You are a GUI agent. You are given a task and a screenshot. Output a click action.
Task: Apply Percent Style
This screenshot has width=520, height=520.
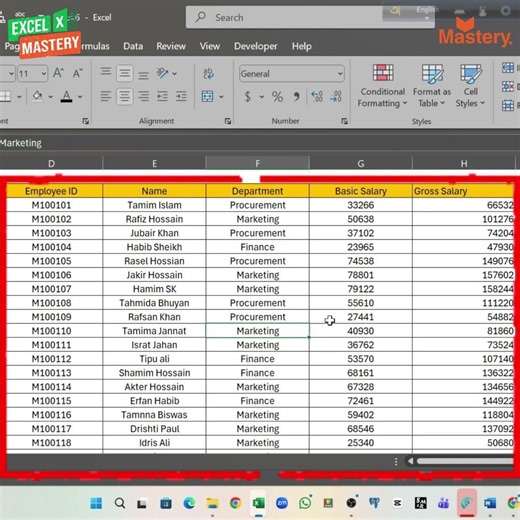click(277, 97)
